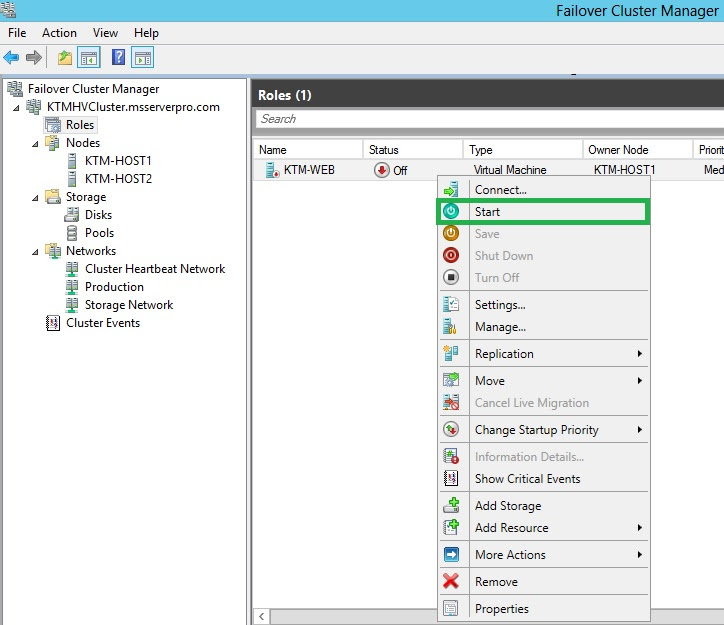Click the Manage icon in the context menu
The image size is (724, 625).
451,326
